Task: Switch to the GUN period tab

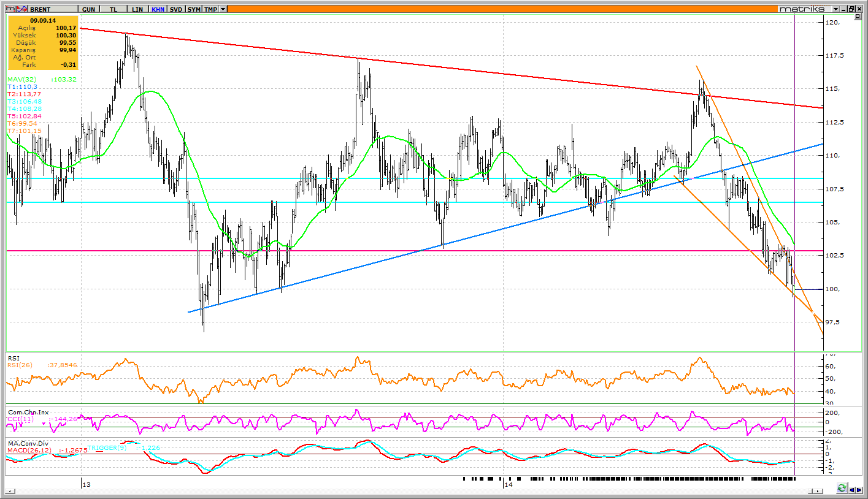Action: [88, 9]
